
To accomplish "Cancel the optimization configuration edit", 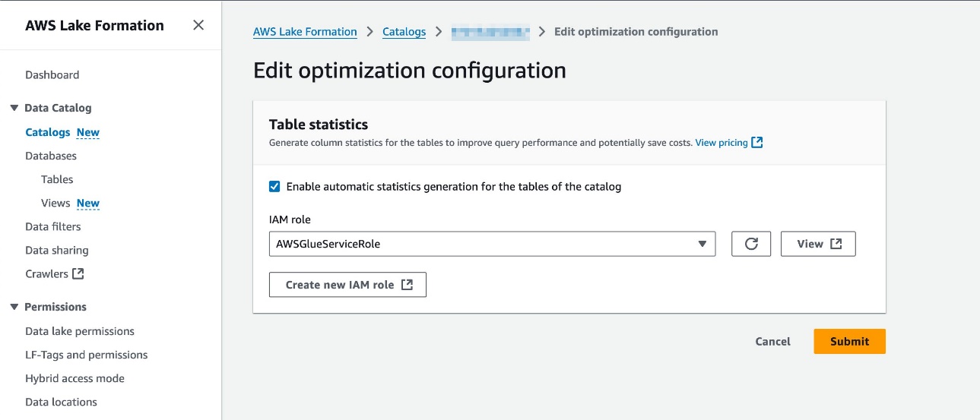I will tap(772, 342).
